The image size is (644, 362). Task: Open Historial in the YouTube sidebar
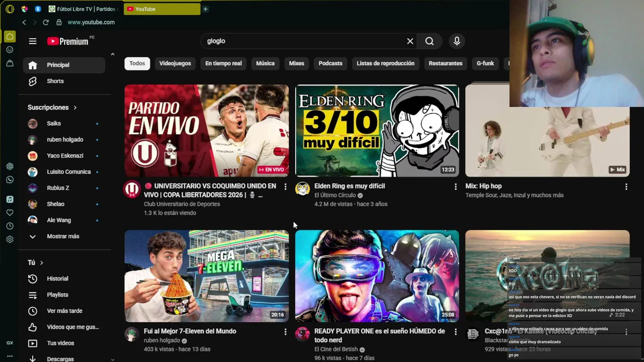click(x=64, y=279)
